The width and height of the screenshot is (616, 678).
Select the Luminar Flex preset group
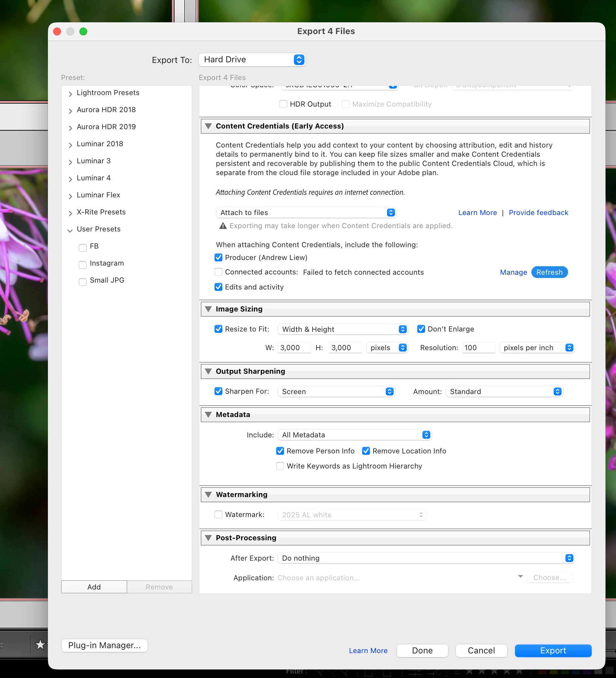(98, 195)
